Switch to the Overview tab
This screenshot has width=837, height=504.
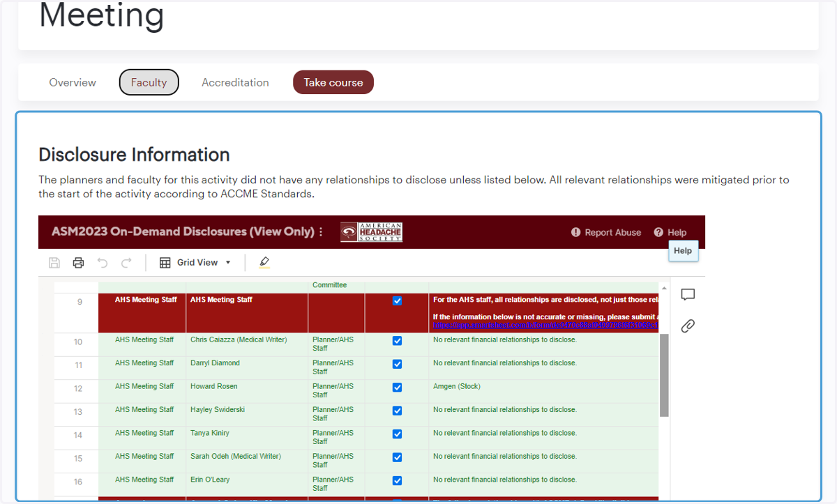click(73, 82)
